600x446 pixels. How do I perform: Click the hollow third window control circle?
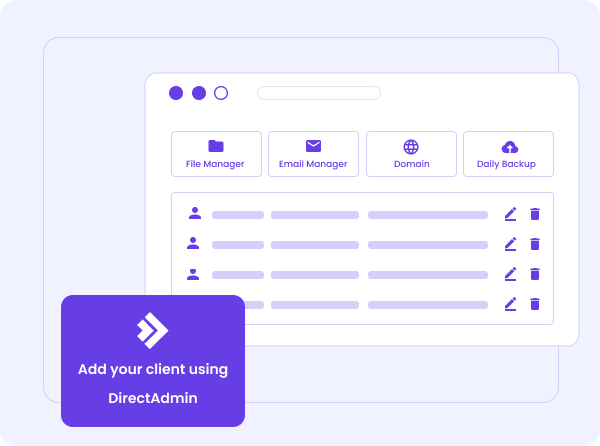(221, 93)
